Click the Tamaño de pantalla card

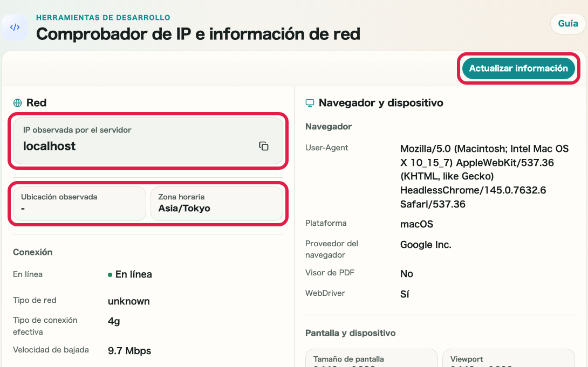[372, 358]
